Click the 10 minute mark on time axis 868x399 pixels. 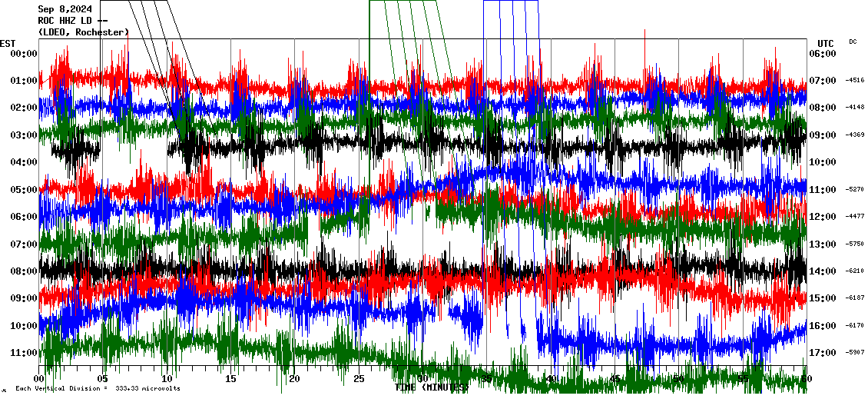click(167, 378)
